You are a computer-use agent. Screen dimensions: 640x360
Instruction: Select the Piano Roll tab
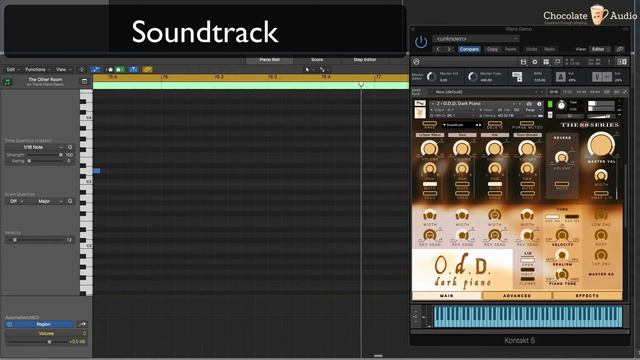point(269,60)
